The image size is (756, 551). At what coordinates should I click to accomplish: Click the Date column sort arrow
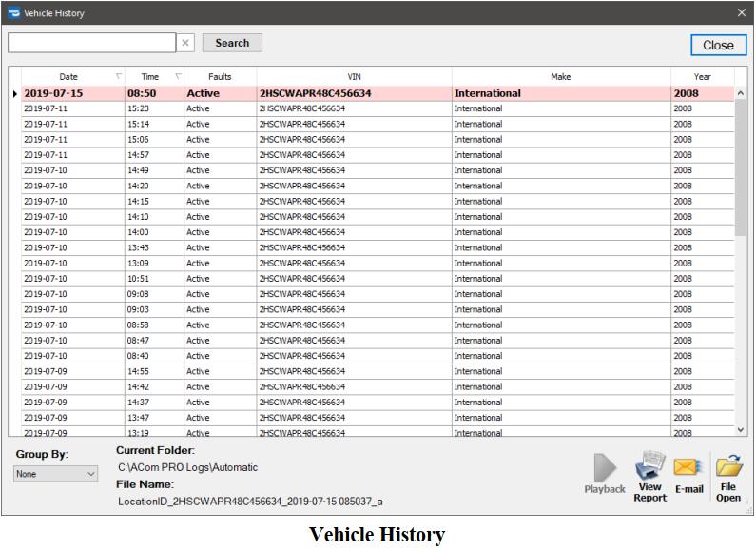(x=119, y=77)
